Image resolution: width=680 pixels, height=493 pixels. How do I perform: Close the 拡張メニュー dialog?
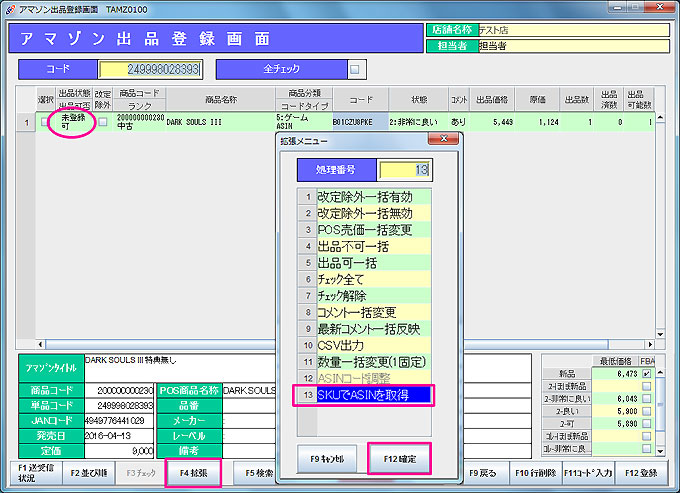point(446,139)
